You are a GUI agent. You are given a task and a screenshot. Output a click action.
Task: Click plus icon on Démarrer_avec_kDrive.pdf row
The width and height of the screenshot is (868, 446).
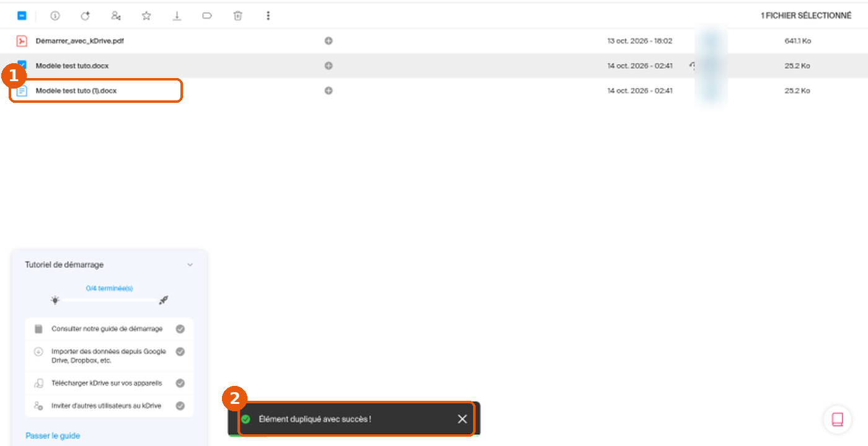pyautogui.click(x=329, y=41)
